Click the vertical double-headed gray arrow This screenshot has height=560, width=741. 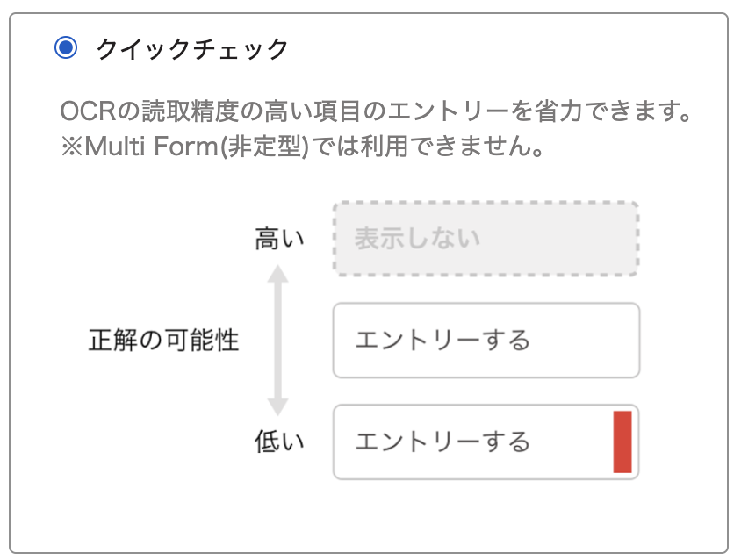point(280,341)
